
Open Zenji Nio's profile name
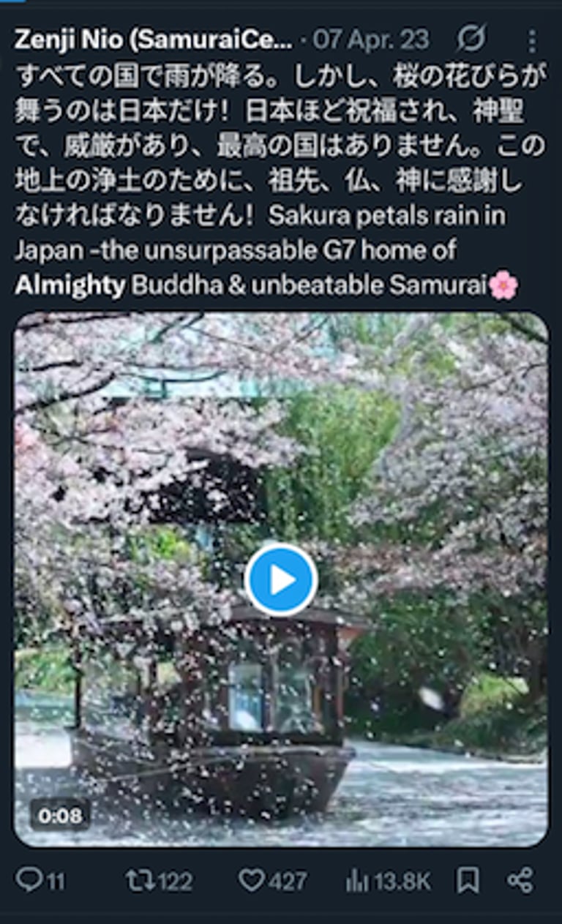(153, 40)
